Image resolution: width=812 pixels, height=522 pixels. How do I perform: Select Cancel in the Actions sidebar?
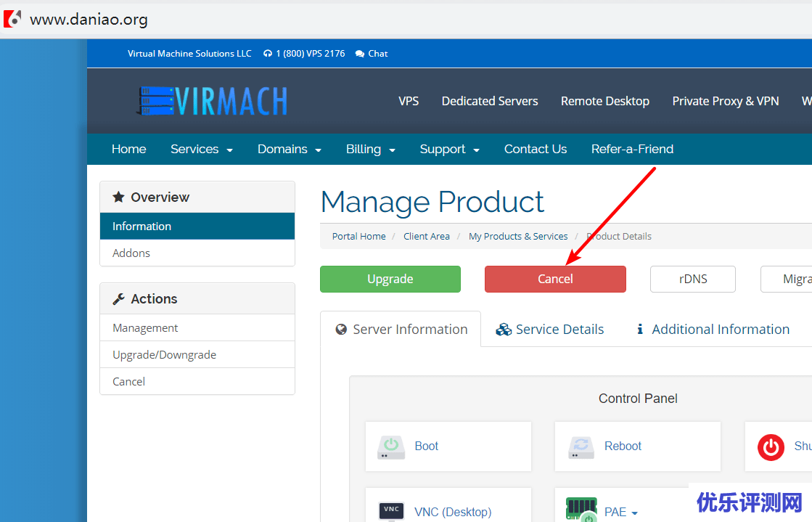click(x=197, y=382)
